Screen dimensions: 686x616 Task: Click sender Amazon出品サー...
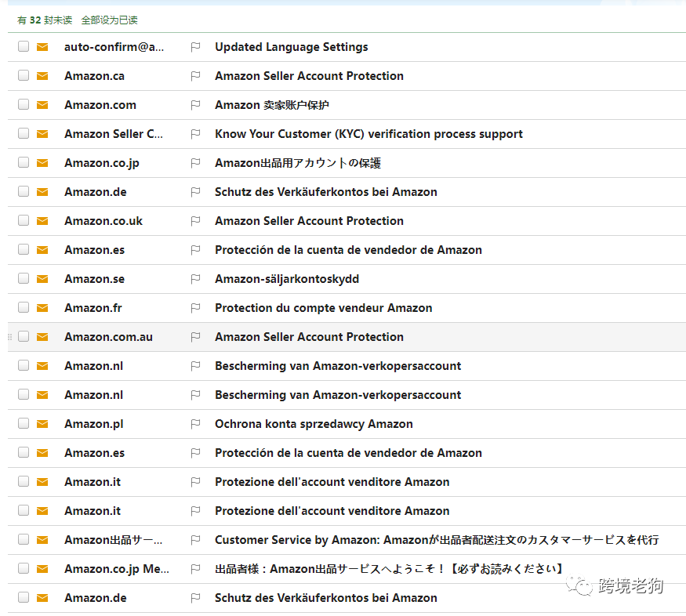(x=114, y=540)
